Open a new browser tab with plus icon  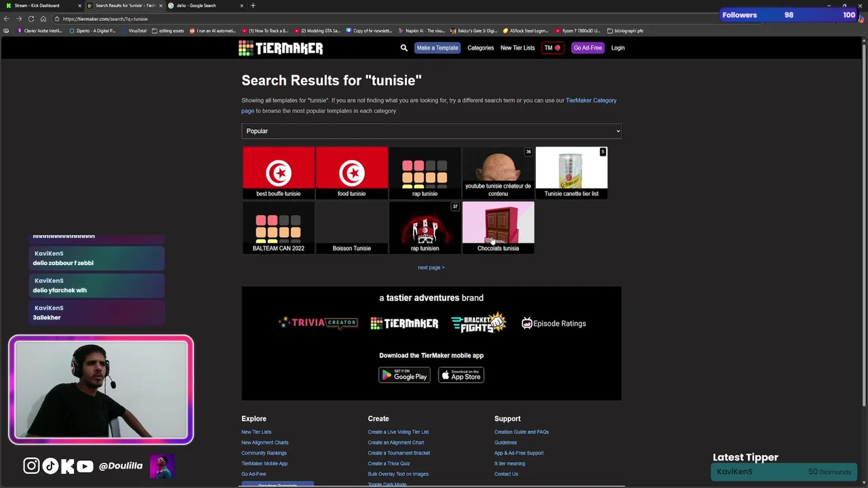[x=253, y=5]
